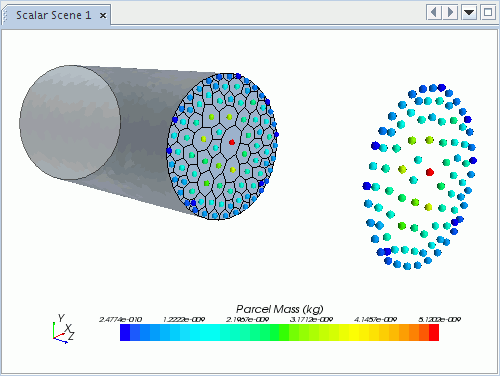Open the tab list dropdown arrow
The height and width of the screenshot is (376, 500).
[x=469, y=12]
